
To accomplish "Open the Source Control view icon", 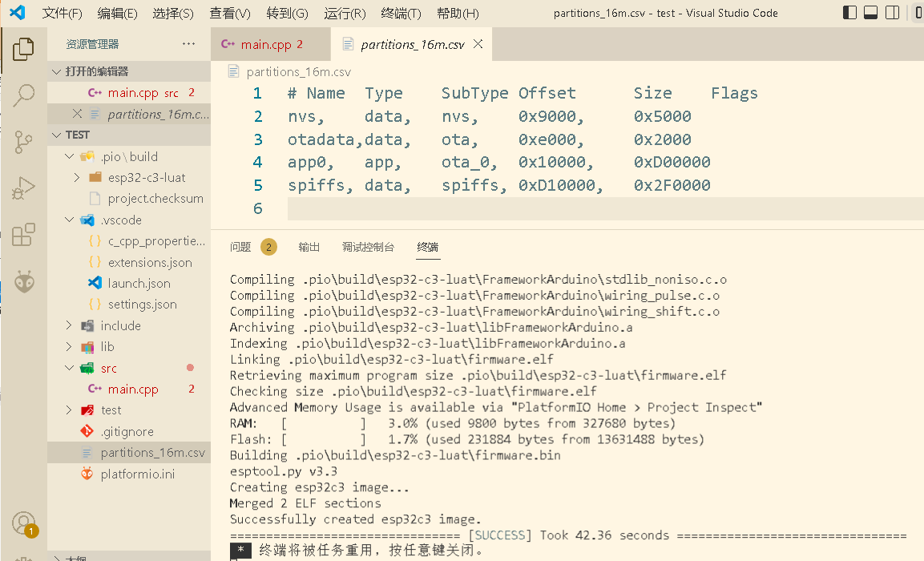I will [23, 142].
